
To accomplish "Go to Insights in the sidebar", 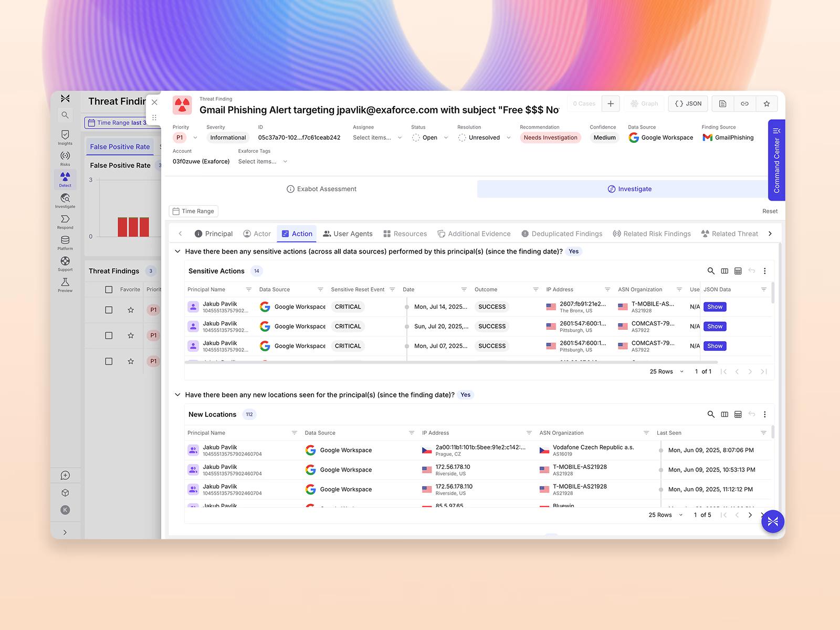I will tap(65, 138).
